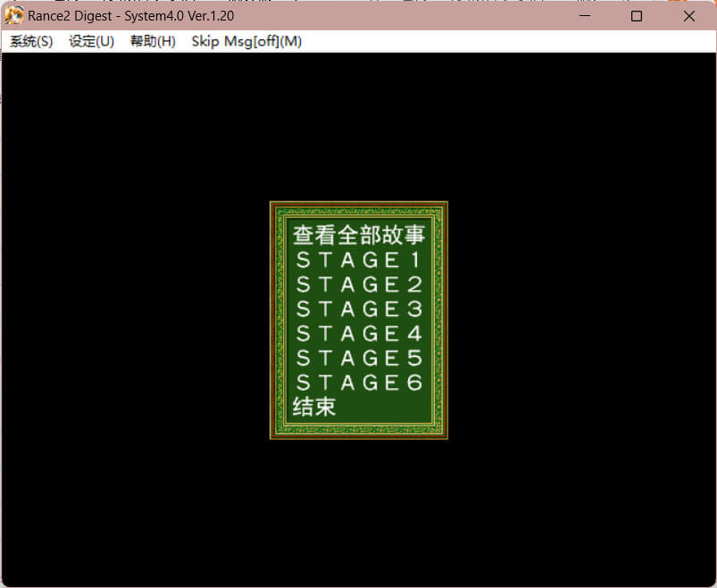This screenshot has height=588, width=717.
Task: Minimize the Rance2 Digest window
Action: click(x=585, y=16)
